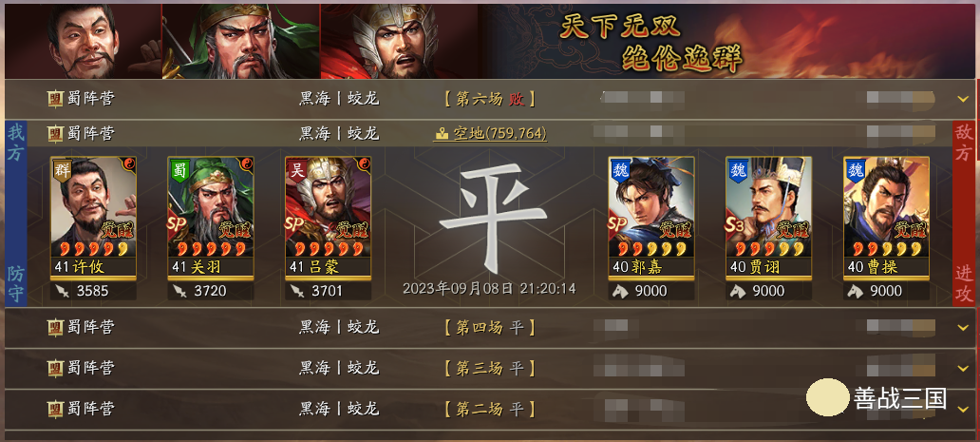Click 群 faction badge on 许攸 card
Viewport: 980px width, 442px height.
[63, 170]
